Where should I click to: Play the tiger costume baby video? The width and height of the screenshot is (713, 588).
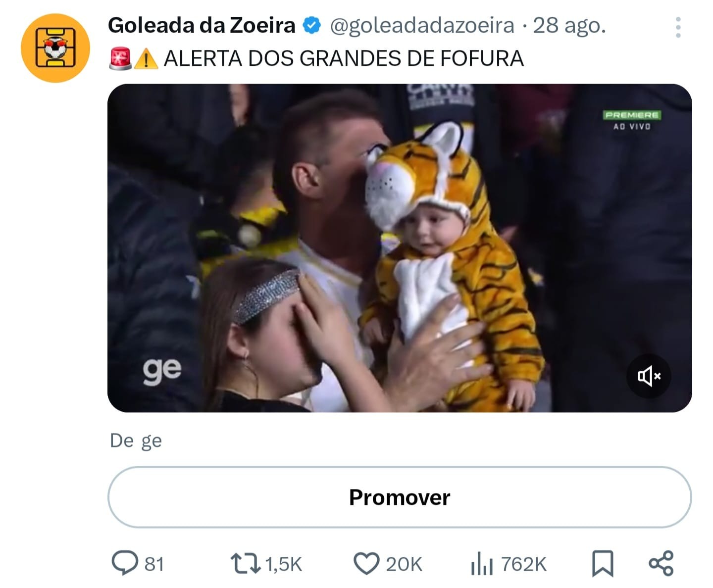tap(399, 247)
